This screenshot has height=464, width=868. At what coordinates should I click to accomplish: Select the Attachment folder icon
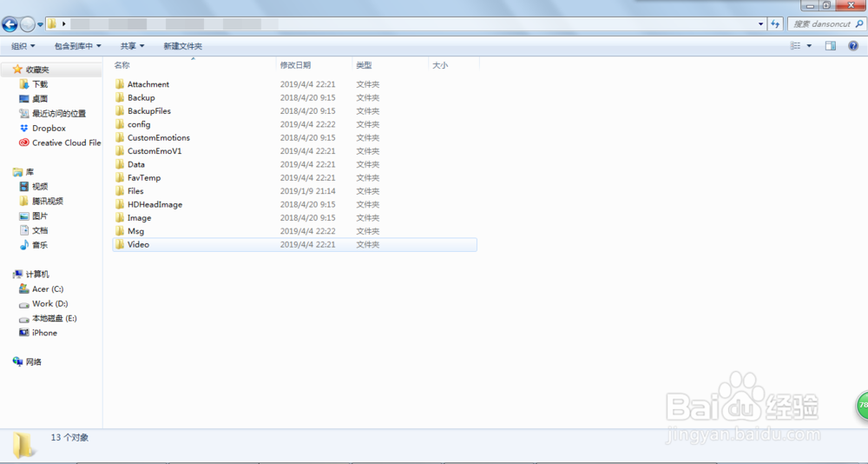pos(120,84)
